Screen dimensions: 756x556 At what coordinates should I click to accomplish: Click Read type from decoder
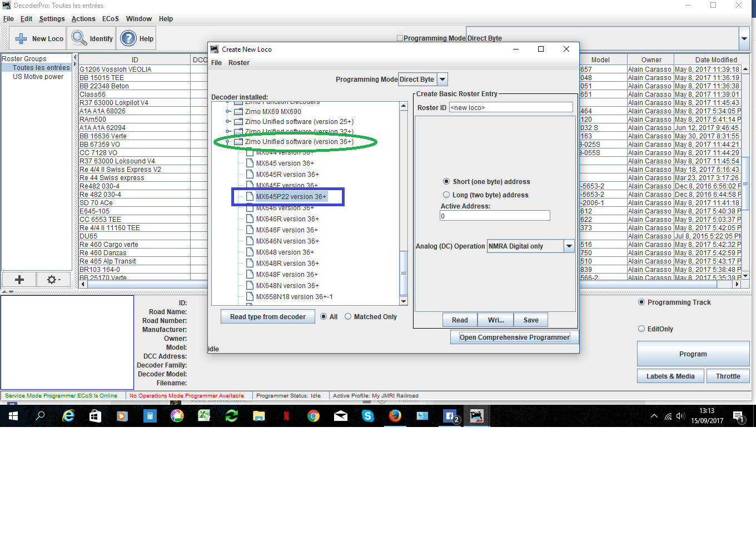(268, 317)
